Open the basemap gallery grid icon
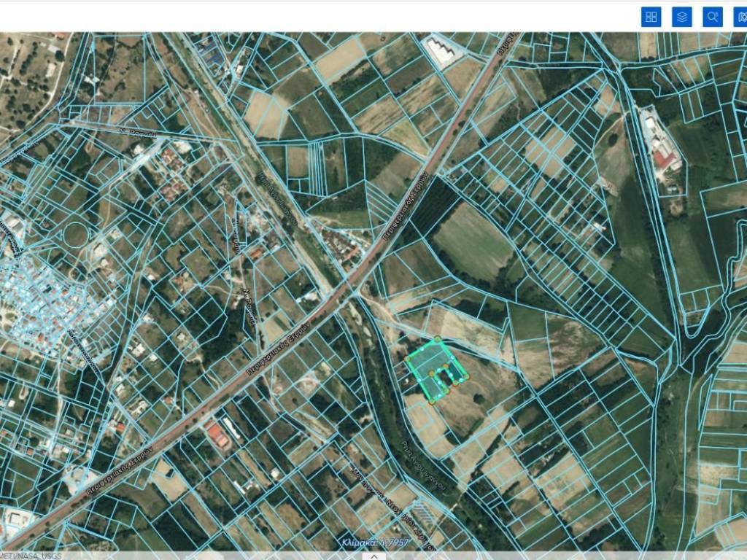Image resolution: width=747 pixels, height=560 pixels. [651, 17]
